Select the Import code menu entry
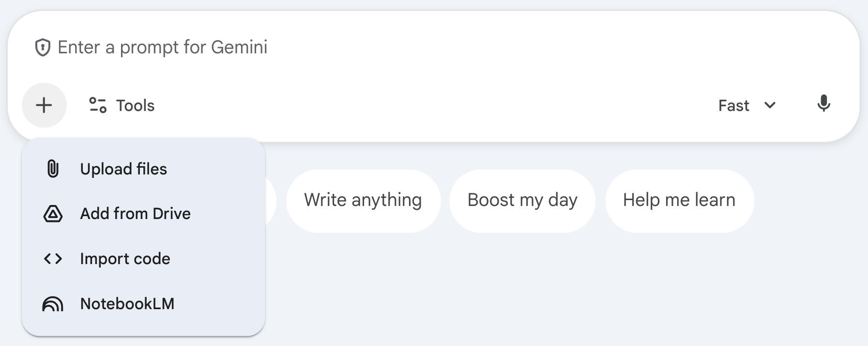This screenshot has height=346, width=868. coord(125,259)
